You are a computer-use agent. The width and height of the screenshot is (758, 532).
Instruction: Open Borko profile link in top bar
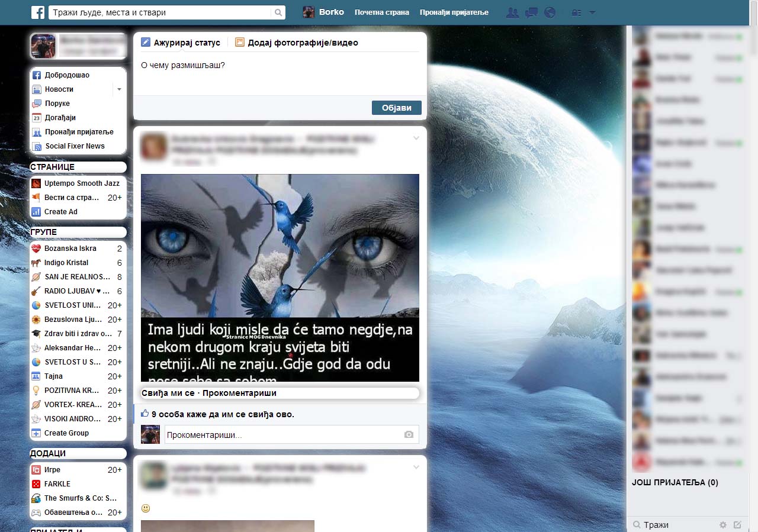pos(323,12)
